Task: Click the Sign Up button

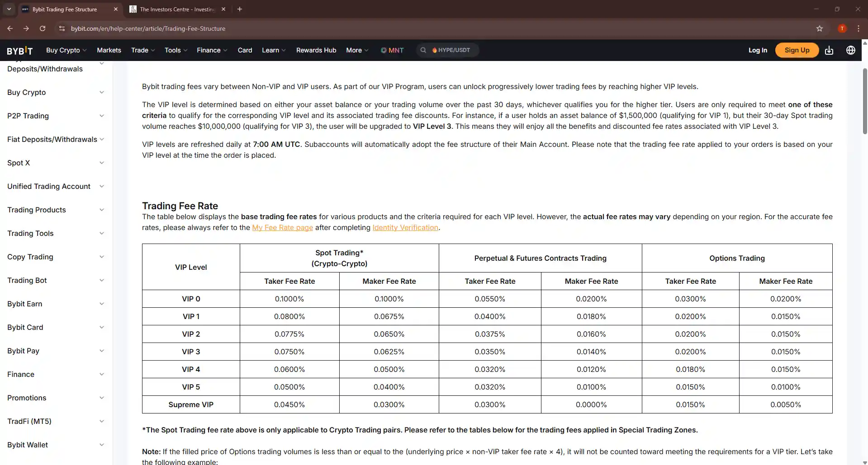Action: point(797,50)
